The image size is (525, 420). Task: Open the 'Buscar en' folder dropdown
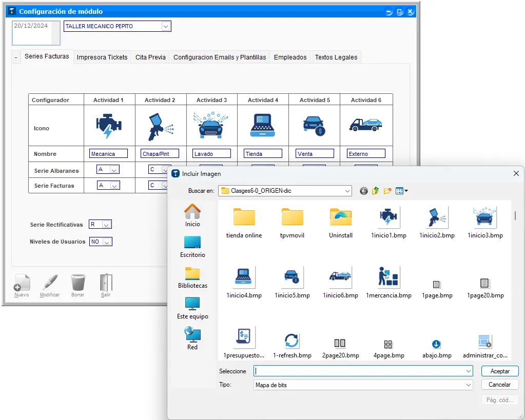pos(347,191)
